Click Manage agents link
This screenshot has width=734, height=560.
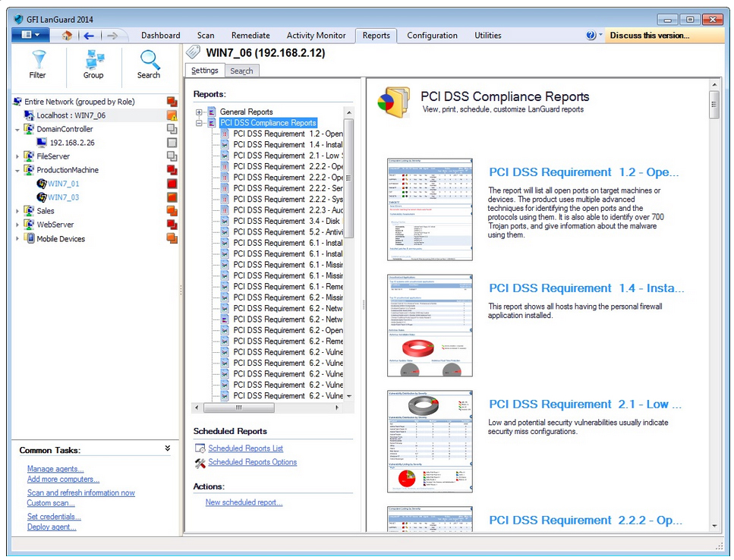point(55,469)
